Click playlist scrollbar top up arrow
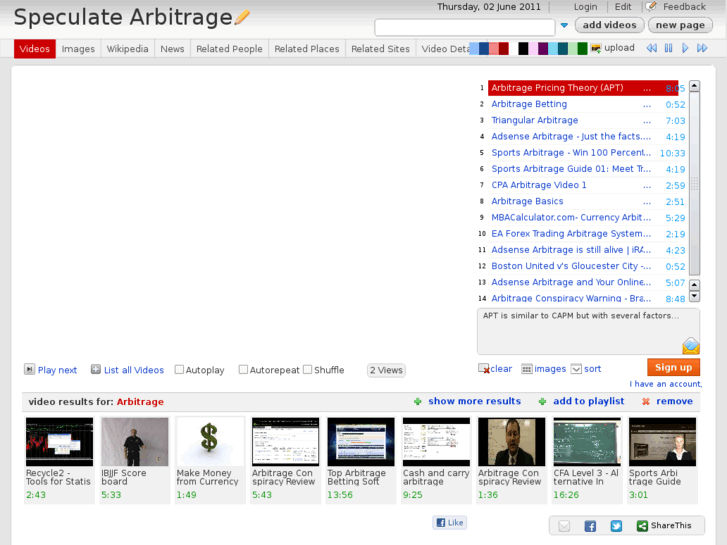Image resolution: width=727 pixels, height=545 pixels. tap(694, 86)
